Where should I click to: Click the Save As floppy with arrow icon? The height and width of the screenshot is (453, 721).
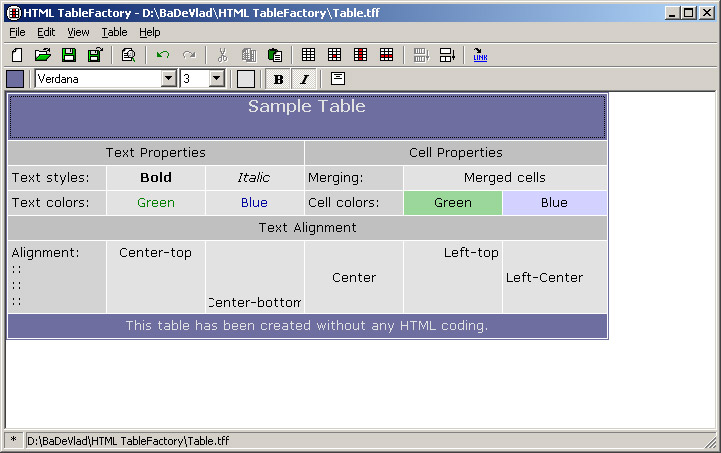point(95,55)
